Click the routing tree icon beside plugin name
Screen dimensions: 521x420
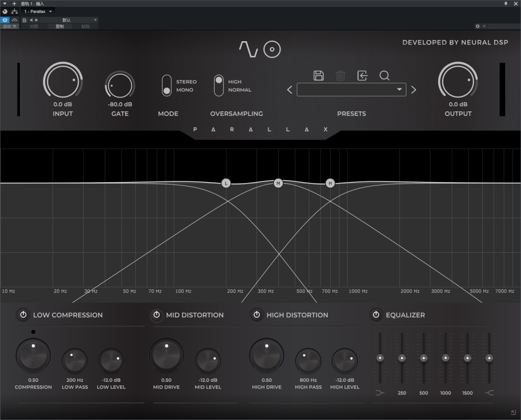tap(14, 11)
